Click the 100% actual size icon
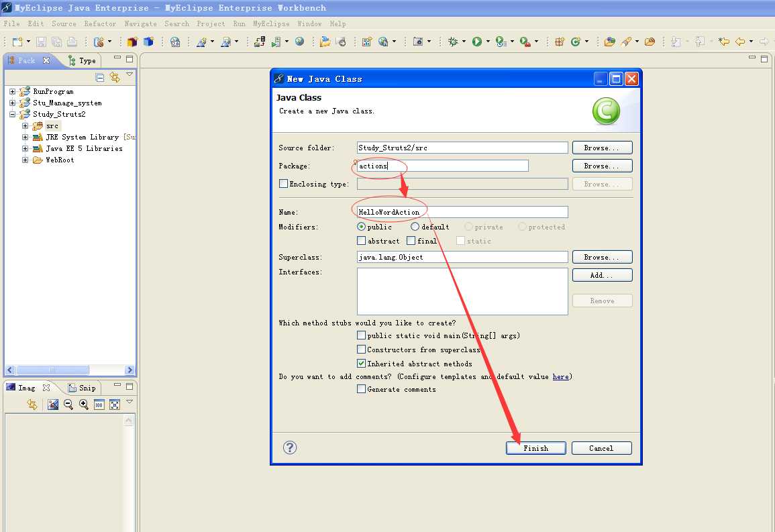 99,405
